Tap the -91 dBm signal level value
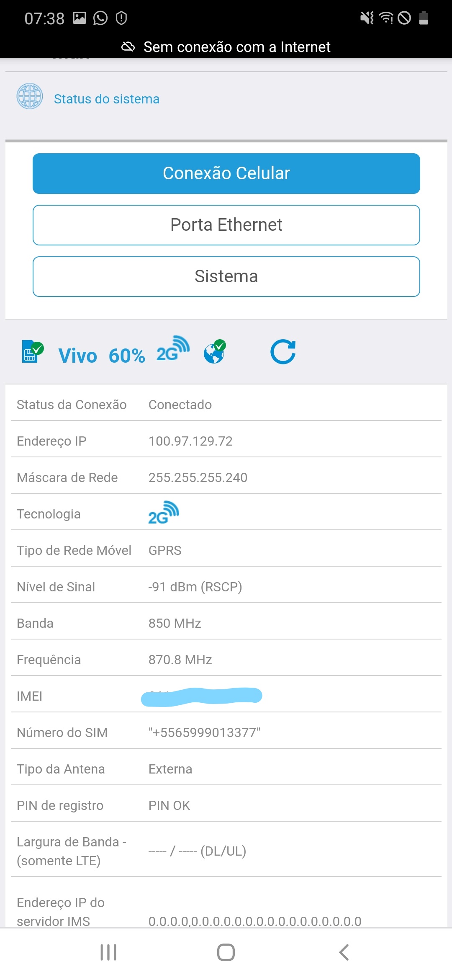452x980 pixels. tap(195, 587)
